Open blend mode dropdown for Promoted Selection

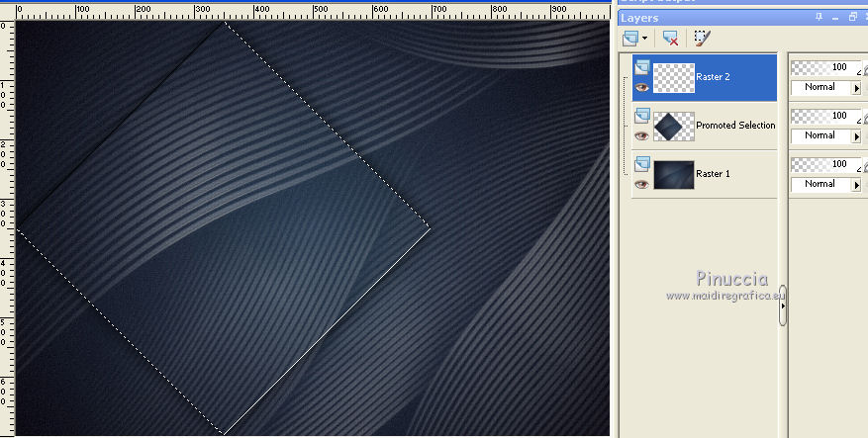point(857,135)
